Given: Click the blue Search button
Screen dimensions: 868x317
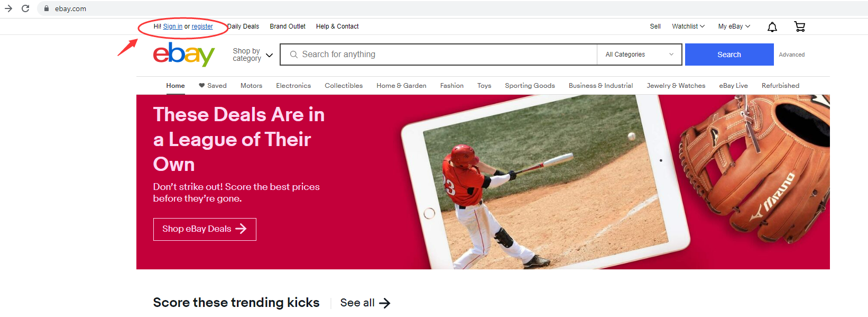Looking at the screenshot, I should point(730,55).
